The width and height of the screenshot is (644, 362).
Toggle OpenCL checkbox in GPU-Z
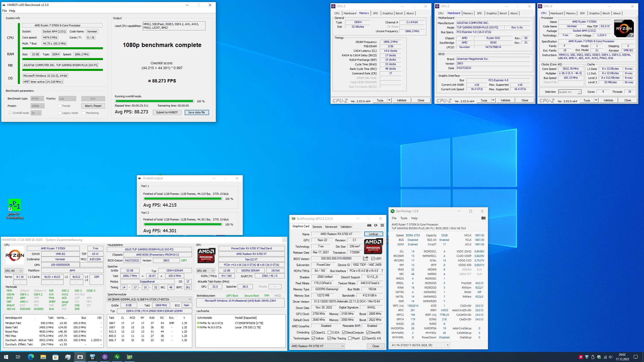point(313,333)
